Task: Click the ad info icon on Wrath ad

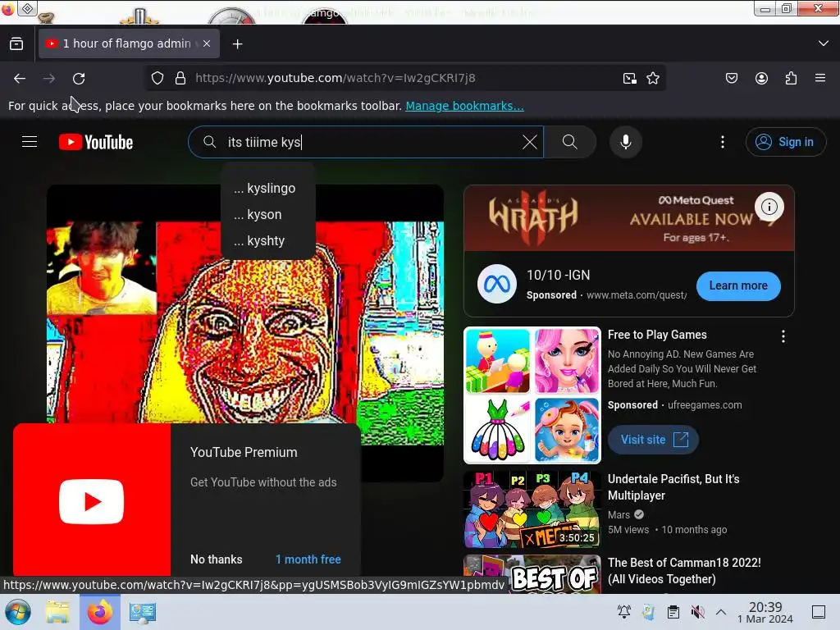Action: point(769,206)
